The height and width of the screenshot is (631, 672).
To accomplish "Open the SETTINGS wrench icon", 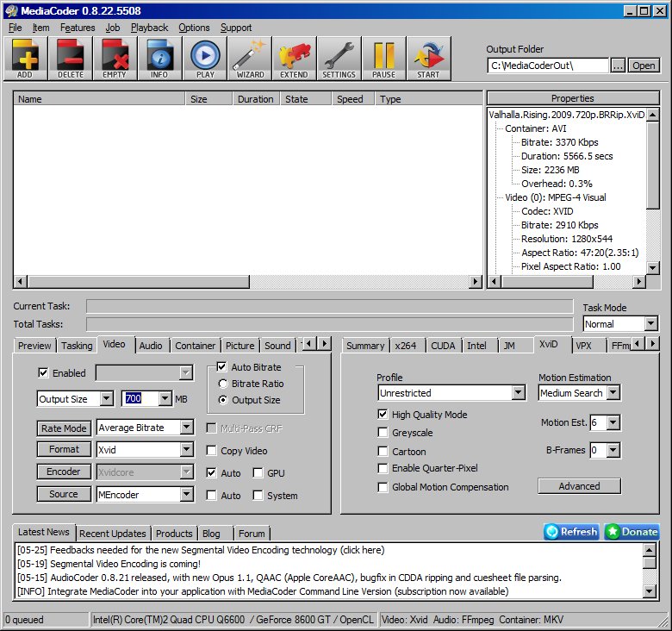I will pyautogui.click(x=339, y=59).
